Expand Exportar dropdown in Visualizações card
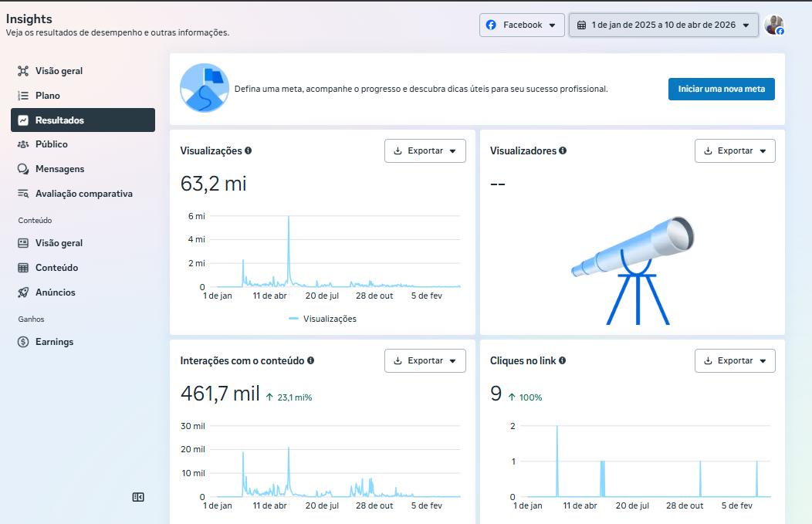 (425, 151)
